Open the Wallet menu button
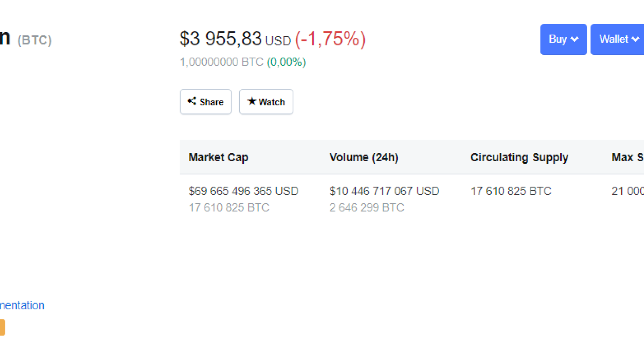 pyautogui.click(x=617, y=39)
